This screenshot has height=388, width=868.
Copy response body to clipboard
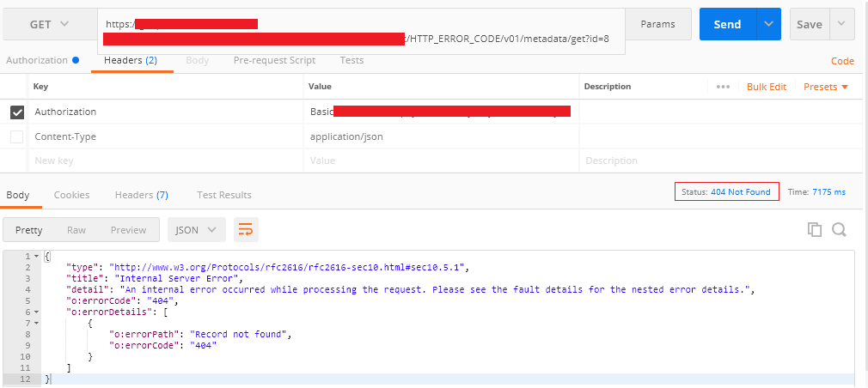click(x=814, y=229)
